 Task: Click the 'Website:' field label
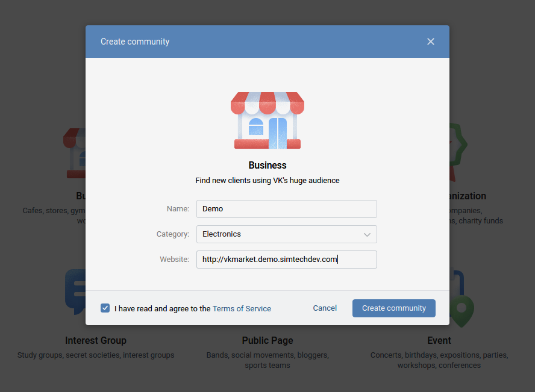coord(174,260)
